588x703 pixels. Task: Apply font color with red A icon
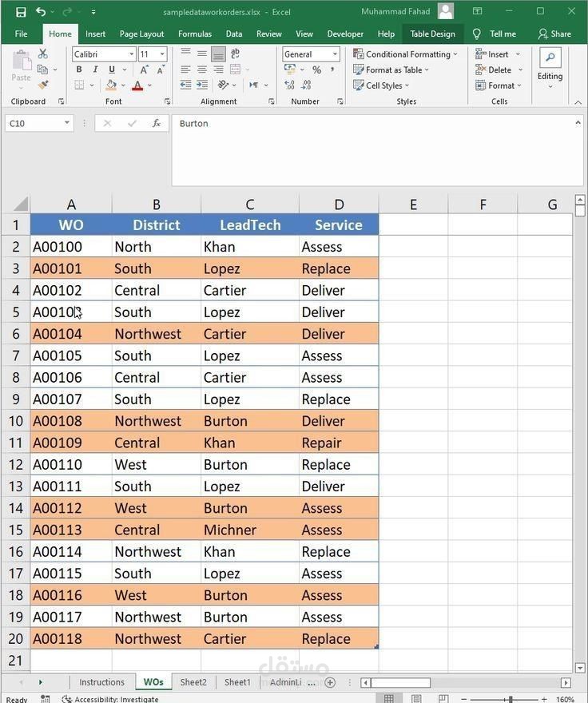137,85
